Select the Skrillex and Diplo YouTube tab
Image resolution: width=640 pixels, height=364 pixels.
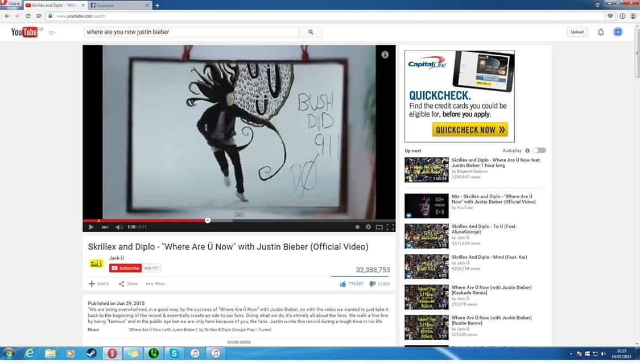click(x=55, y=5)
